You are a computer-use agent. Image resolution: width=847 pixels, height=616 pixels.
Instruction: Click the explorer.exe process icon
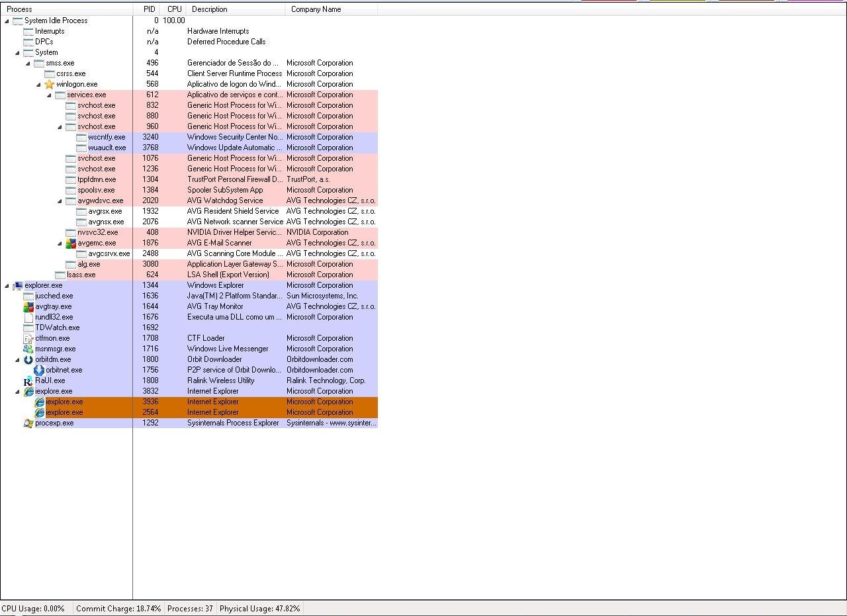pyautogui.click(x=18, y=285)
